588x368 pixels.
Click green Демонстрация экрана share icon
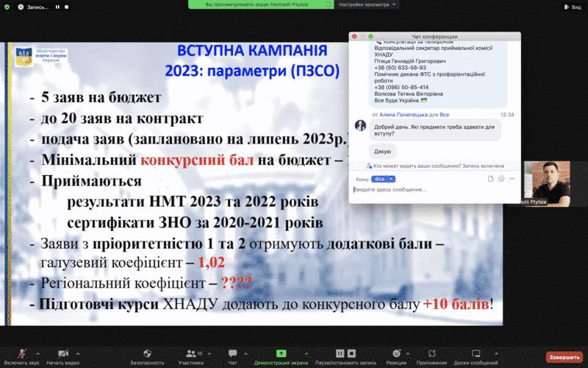coord(281,353)
